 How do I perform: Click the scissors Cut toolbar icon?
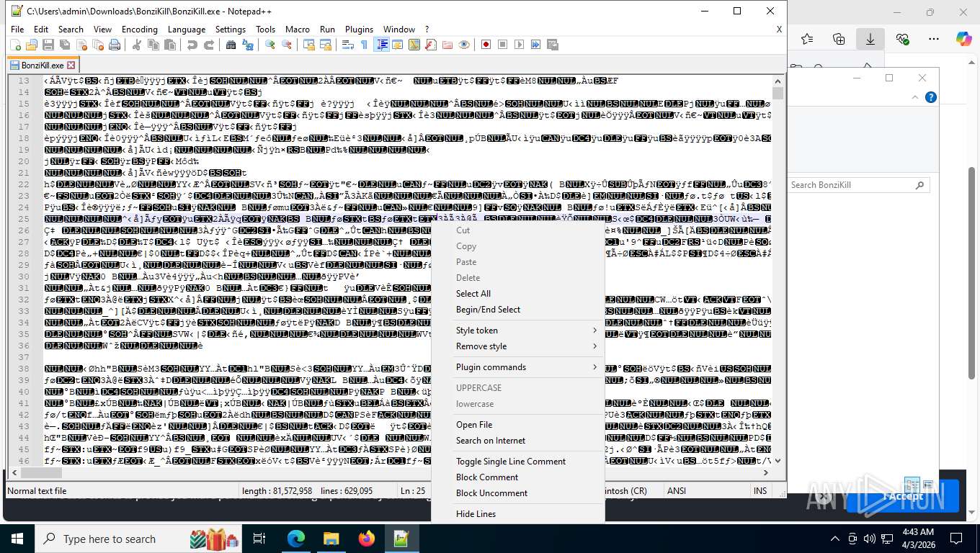pyautogui.click(x=137, y=45)
